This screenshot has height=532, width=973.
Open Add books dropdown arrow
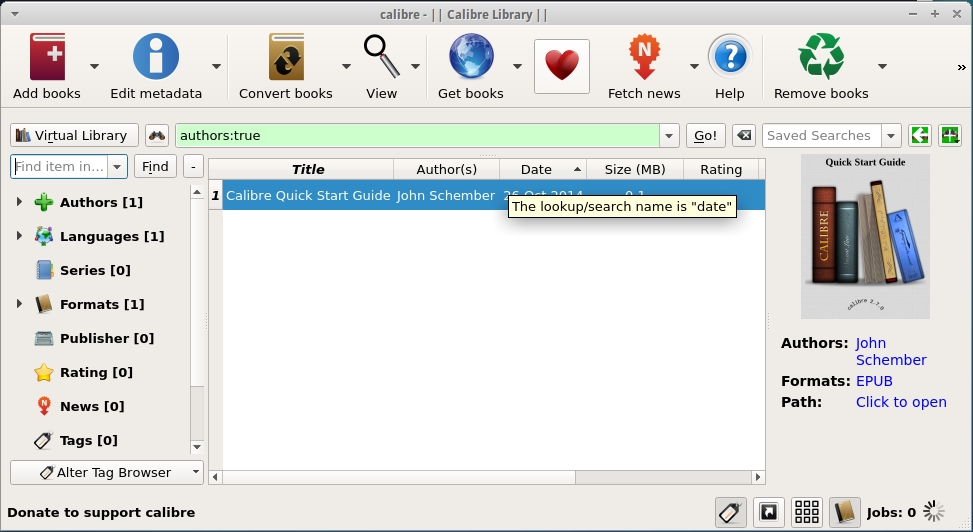pos(94,66)
